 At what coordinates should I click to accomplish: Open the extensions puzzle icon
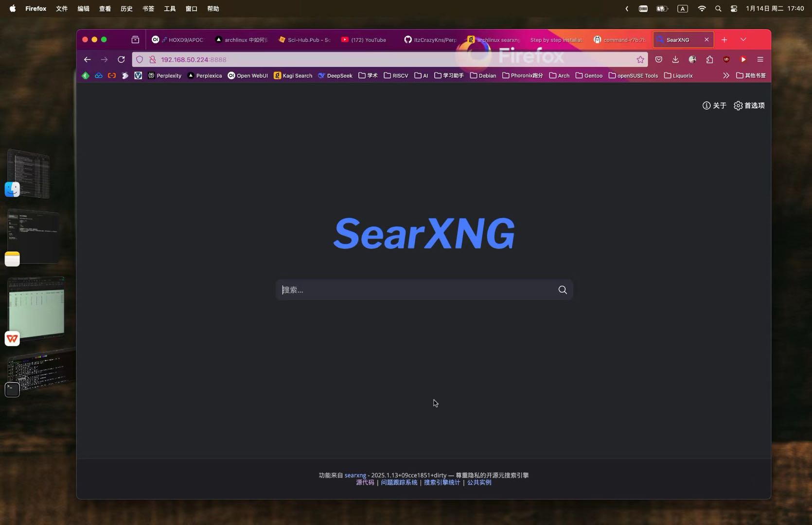[x=709, y=59]
